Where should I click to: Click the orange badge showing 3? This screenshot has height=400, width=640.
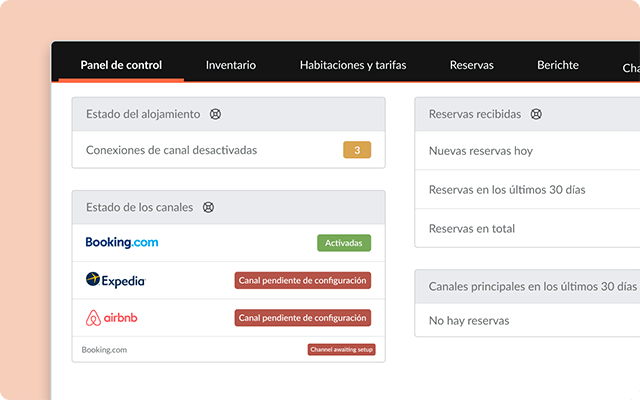click(357, 150)
